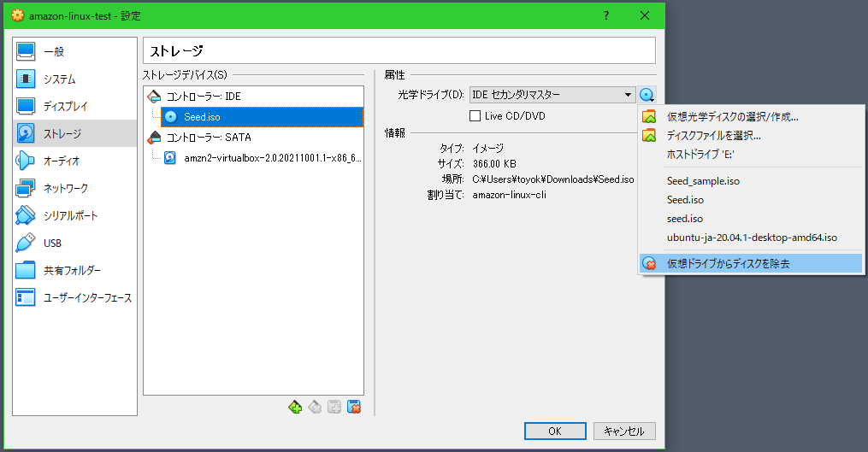Click the キャンセル button
Image resolution: width=868 pixels, height=452 pixels.
(x=624, y=431)
